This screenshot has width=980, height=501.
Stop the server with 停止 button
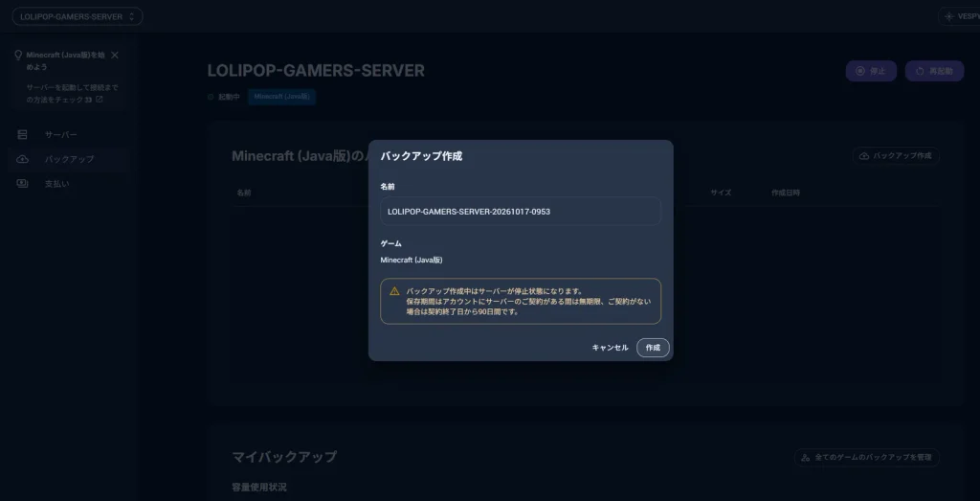click(871, 71)
